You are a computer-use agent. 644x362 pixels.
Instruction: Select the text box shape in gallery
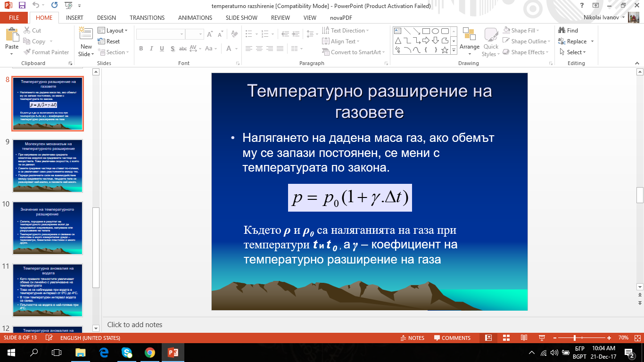point(398,31)
